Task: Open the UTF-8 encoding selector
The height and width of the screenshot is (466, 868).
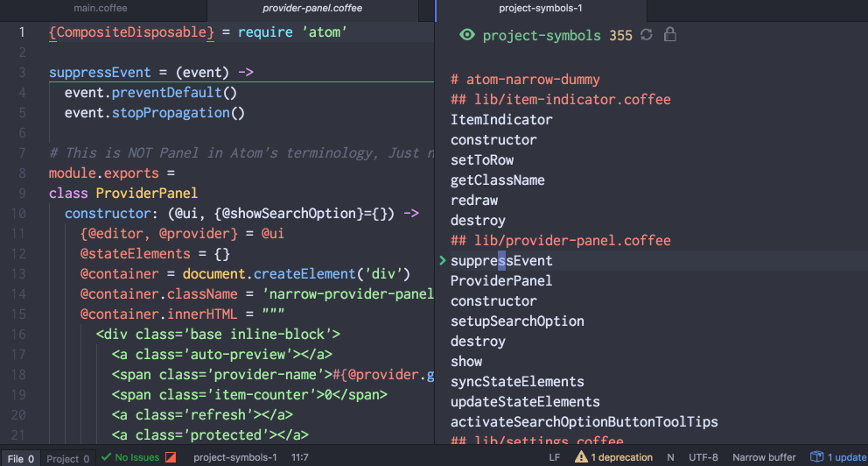Action: tap(703, 457)
